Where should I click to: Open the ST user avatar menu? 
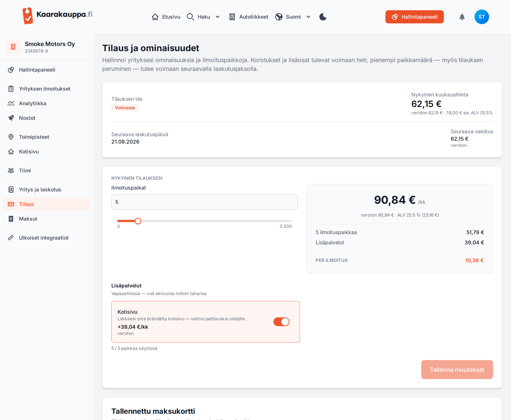click(481, 17)
